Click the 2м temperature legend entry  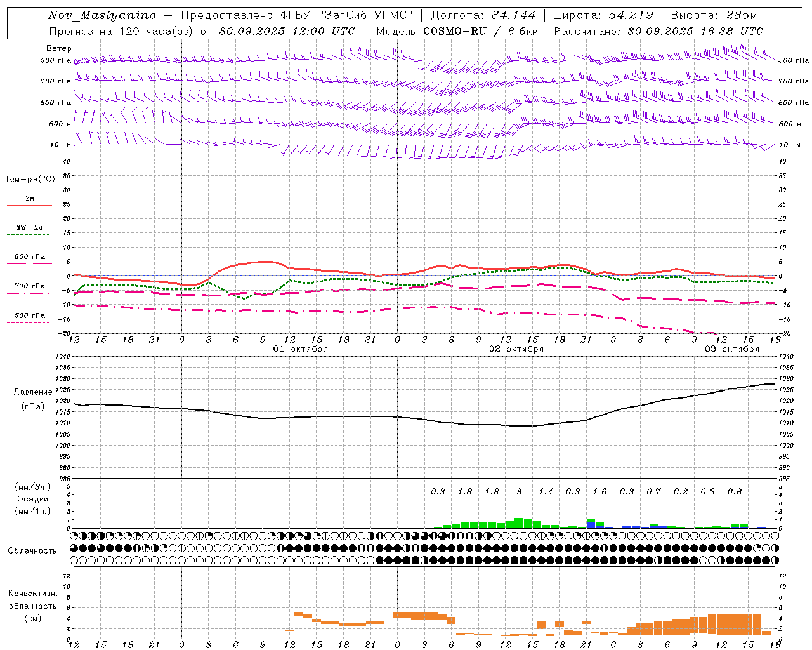30,199
